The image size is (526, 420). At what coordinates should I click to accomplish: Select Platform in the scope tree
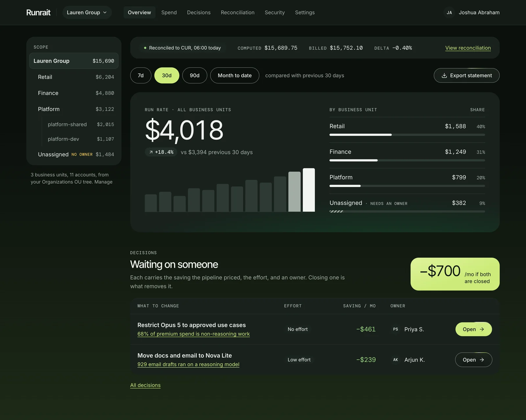[x=74, y=109]
